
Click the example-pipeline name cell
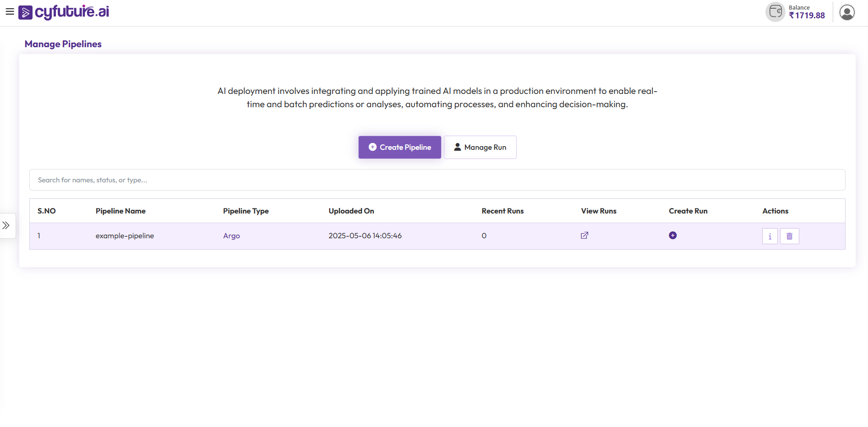coord(125,236)
